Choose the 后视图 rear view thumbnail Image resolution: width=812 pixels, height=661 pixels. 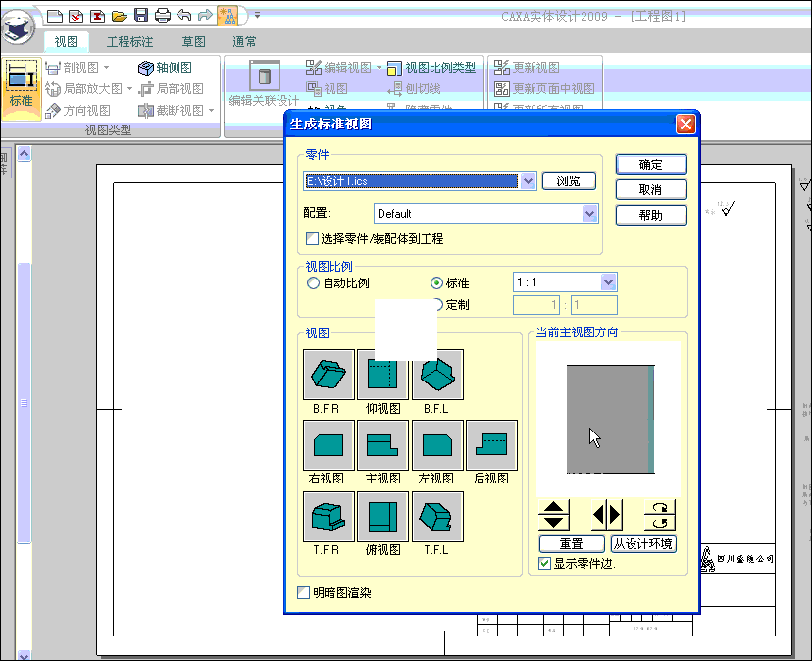491,445
